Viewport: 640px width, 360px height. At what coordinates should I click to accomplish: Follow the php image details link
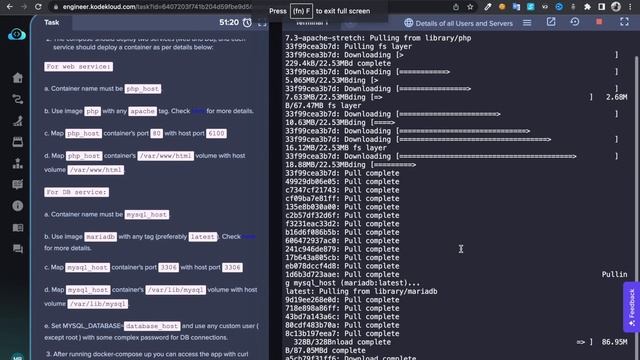(198, 111)
